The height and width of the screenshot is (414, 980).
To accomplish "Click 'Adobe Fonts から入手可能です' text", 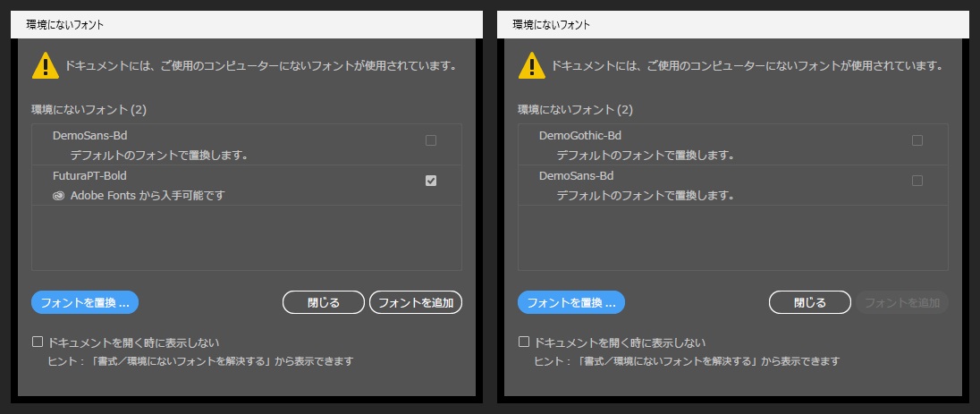I will pyautogui.click(x=148, y=196).
